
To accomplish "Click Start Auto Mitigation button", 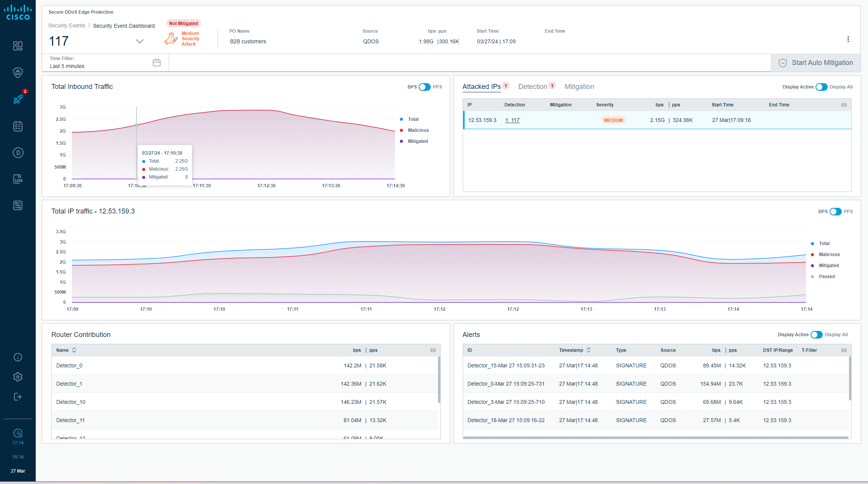I will tap(816, 63).
